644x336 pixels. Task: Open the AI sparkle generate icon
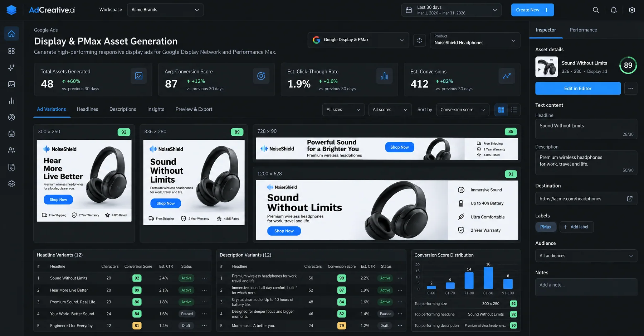coord(11,68)
